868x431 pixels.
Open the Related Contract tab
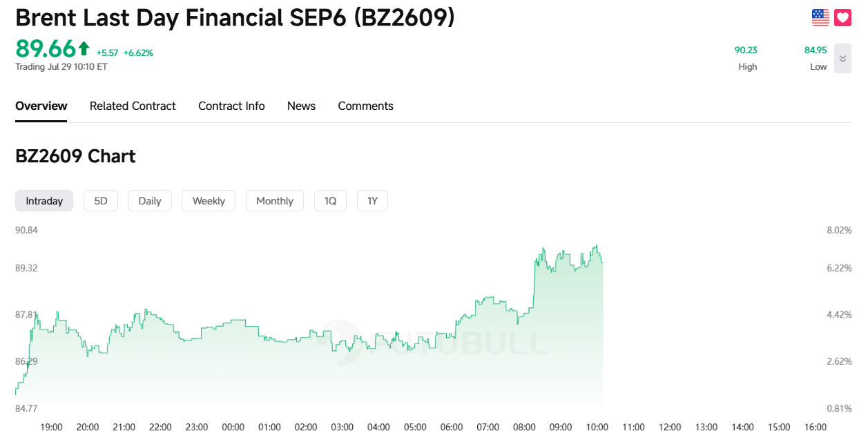click(x=133, y=106)
